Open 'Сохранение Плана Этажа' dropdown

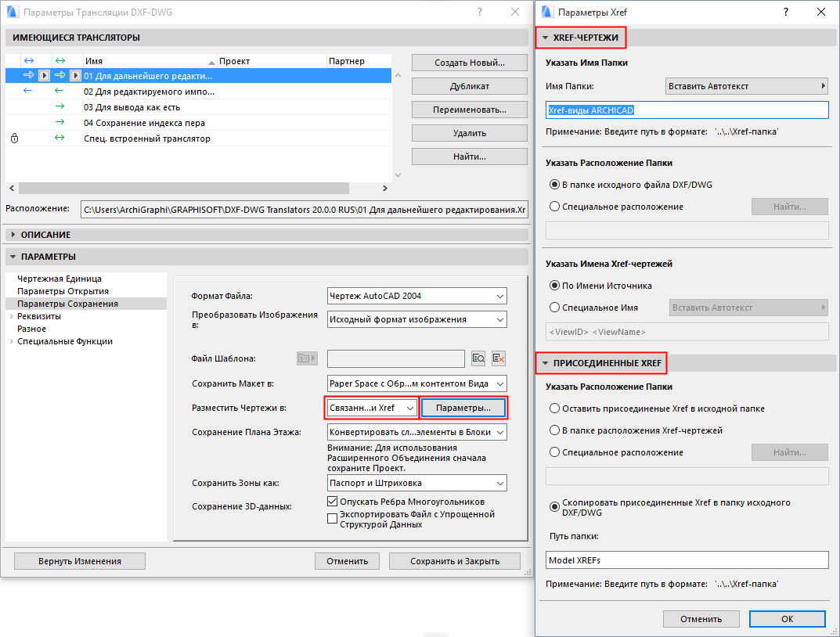click(x=416, y=432)
